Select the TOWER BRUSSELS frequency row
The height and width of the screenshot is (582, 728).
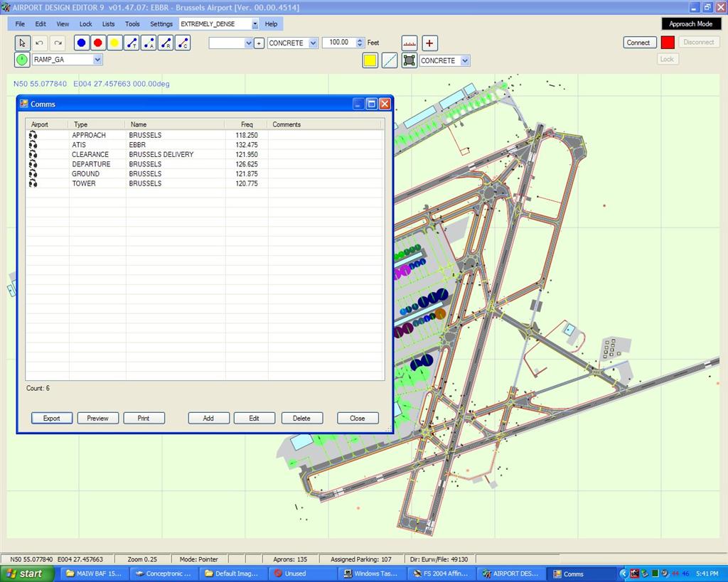point(142,183)
